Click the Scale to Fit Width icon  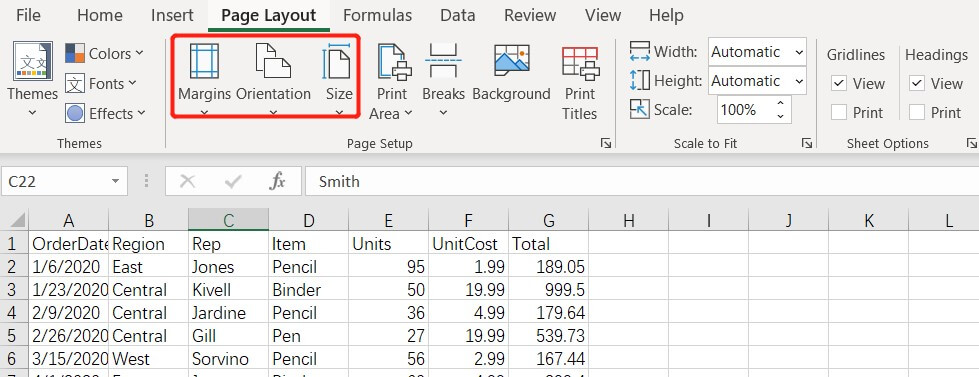click(640, 52)
